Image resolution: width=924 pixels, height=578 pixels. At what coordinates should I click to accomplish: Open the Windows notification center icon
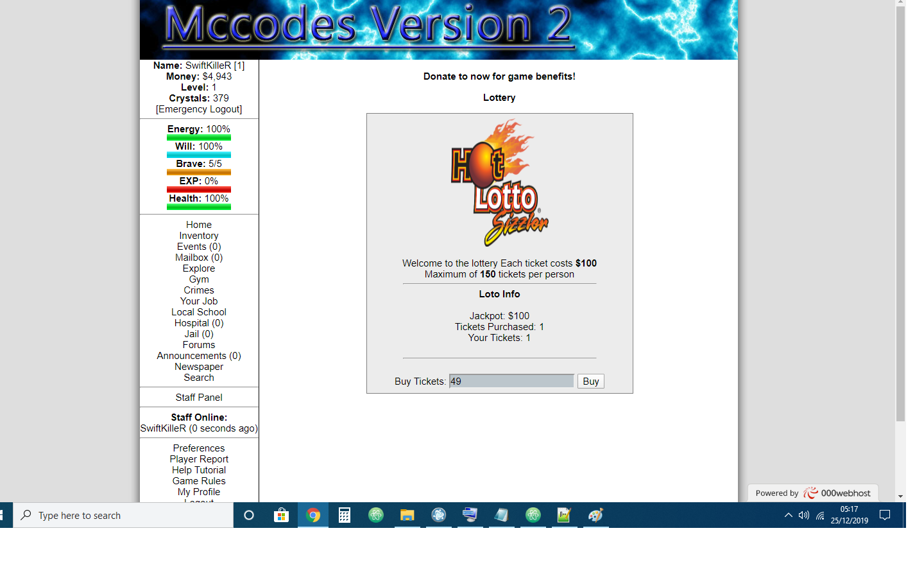pyautogui.click(x=885, y=515)
